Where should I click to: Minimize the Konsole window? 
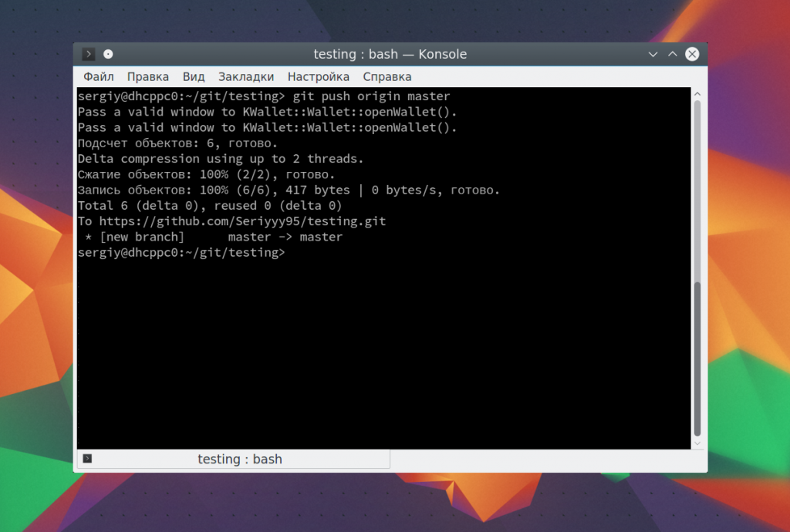click(x=653, y=54)
